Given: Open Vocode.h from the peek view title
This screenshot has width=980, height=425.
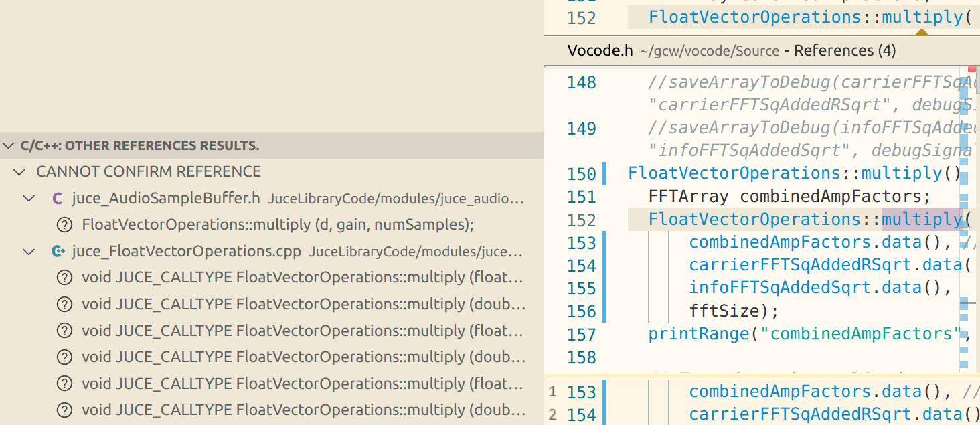Looking at the screenshot, I should pos(600,50).
